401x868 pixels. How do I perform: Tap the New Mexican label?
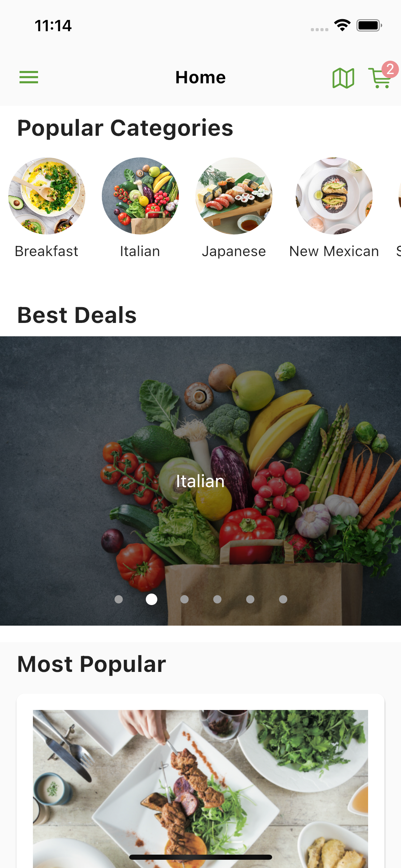pyautogui.click(x=334, y=251)
